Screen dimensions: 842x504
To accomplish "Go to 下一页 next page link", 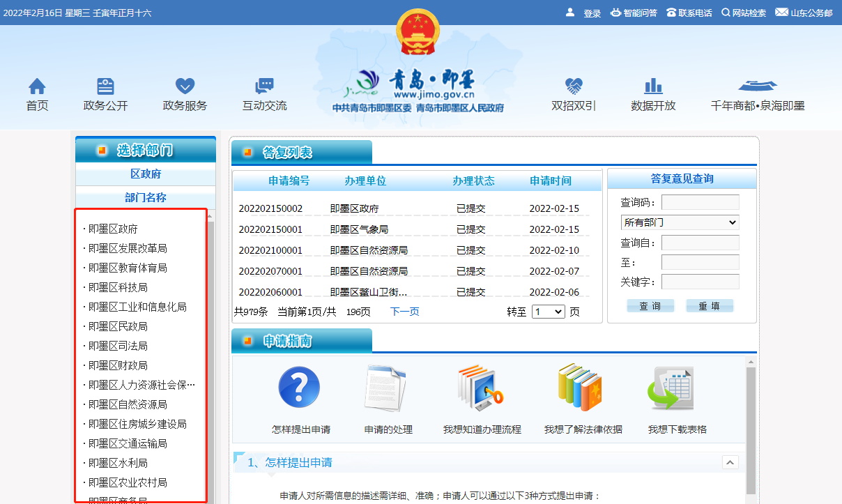I will click(404, 312).
